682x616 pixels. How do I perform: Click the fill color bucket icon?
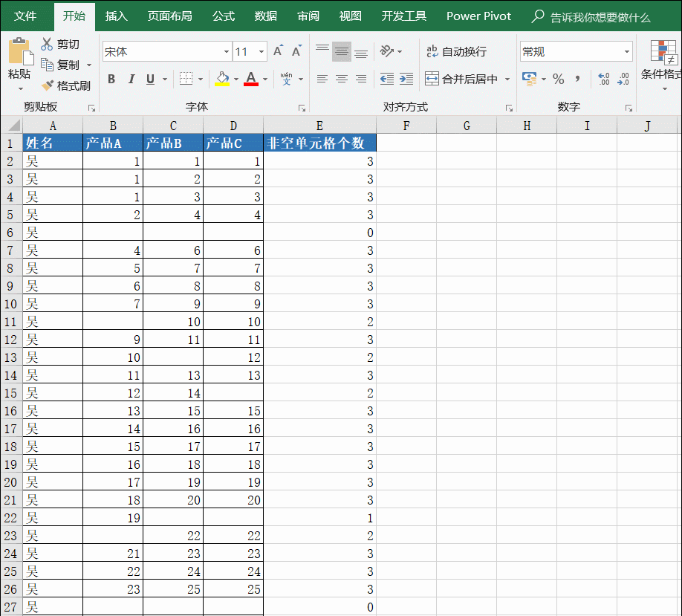coord(222,79)
